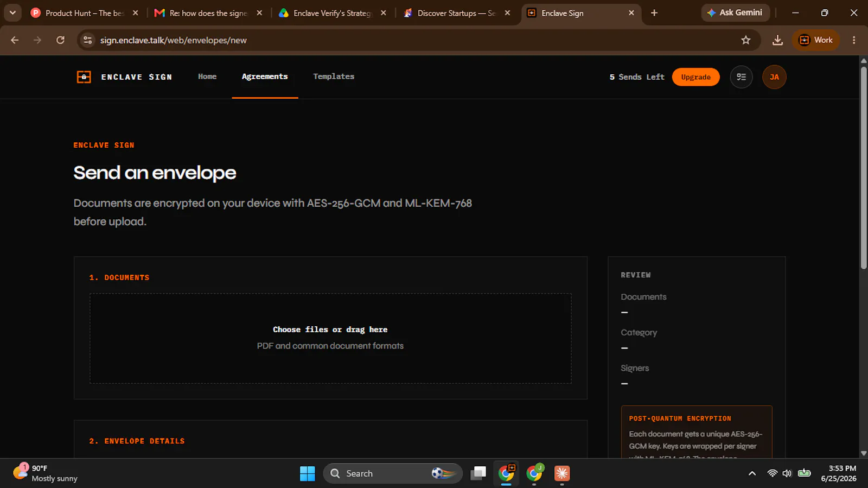
Task: Bookmark this page with the star icon
Action: click(x=746, y=40)
